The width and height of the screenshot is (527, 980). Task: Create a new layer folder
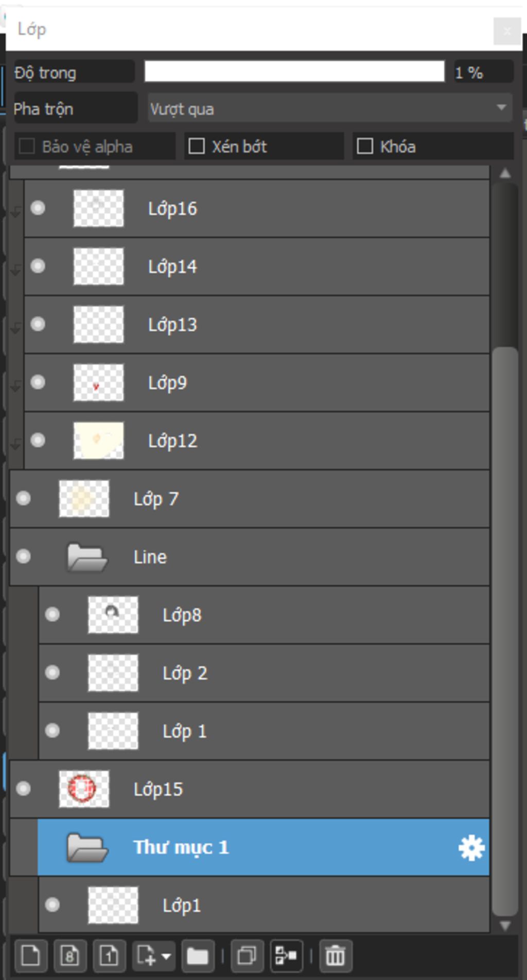click(x=197, y=956)
